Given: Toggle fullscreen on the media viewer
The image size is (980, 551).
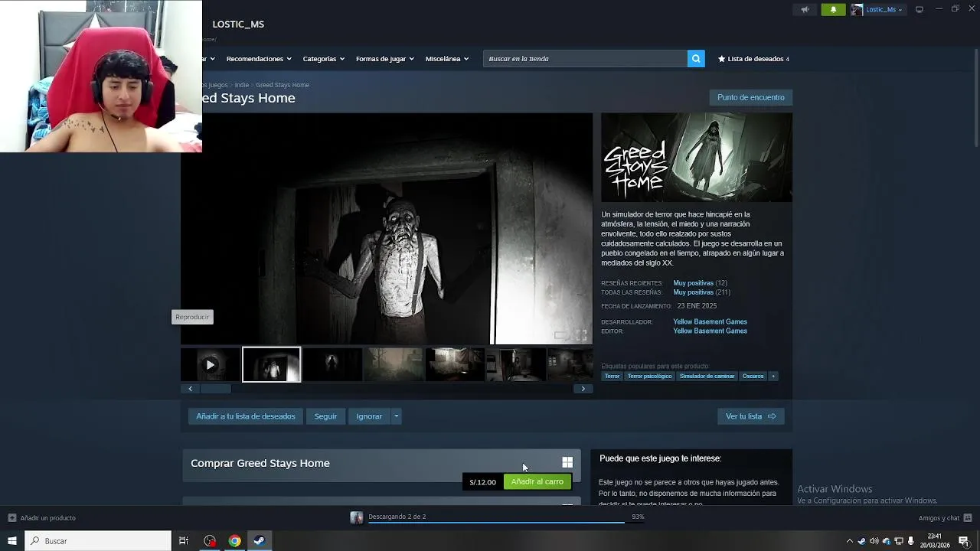Looking at the screenshot, I should [x=582, y=335].
